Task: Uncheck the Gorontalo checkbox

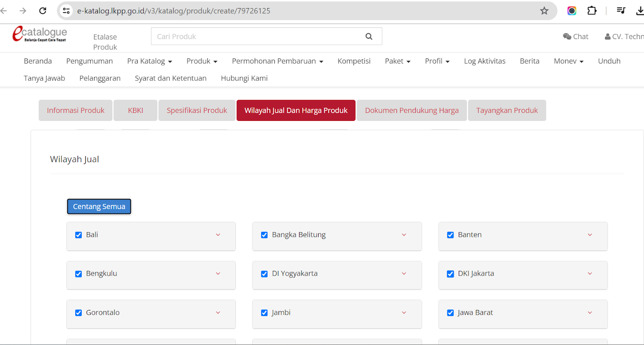Action: point(78,313)
